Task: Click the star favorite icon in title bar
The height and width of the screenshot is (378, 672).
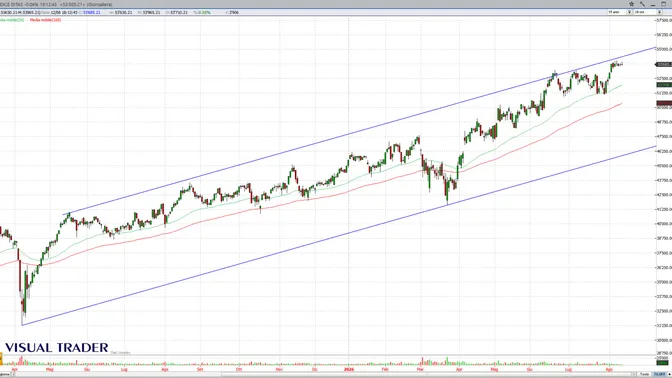Action: click(631, 4)
